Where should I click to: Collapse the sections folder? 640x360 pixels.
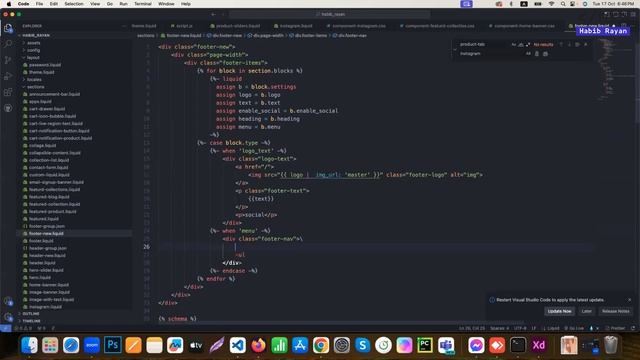36,87
